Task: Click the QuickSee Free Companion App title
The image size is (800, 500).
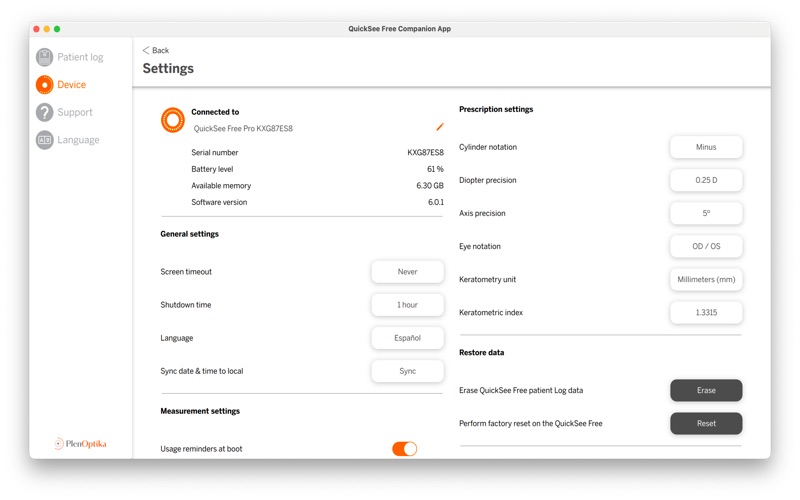Action: 399,29
